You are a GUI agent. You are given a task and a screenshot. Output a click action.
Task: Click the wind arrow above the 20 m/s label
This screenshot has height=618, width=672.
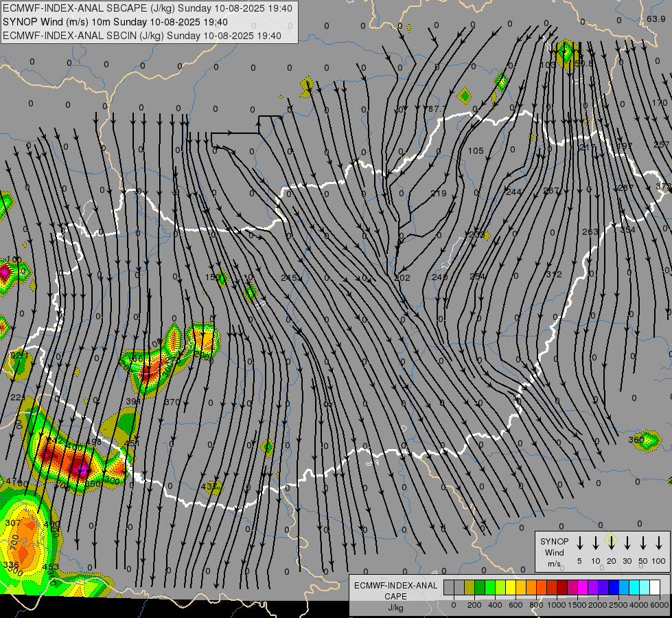pyautogui.click(x=612, y=543)
